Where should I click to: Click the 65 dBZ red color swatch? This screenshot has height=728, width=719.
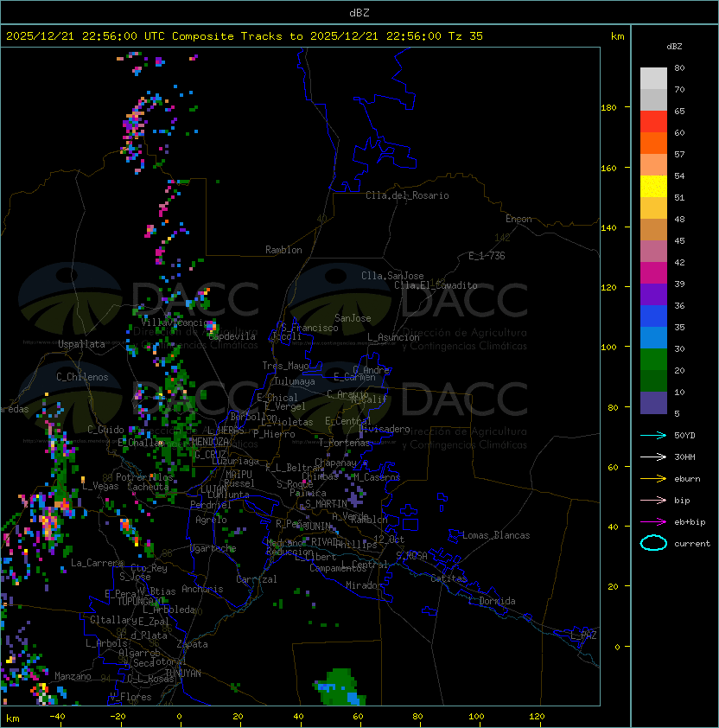tap(653, 121)
